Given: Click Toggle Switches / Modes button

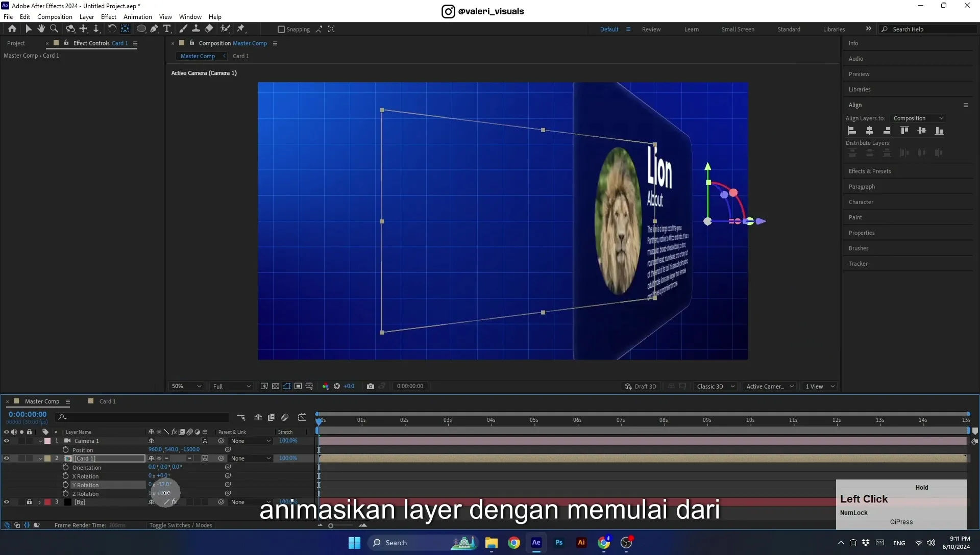Looking at the screenshot, I should click(x=181, y=525).
